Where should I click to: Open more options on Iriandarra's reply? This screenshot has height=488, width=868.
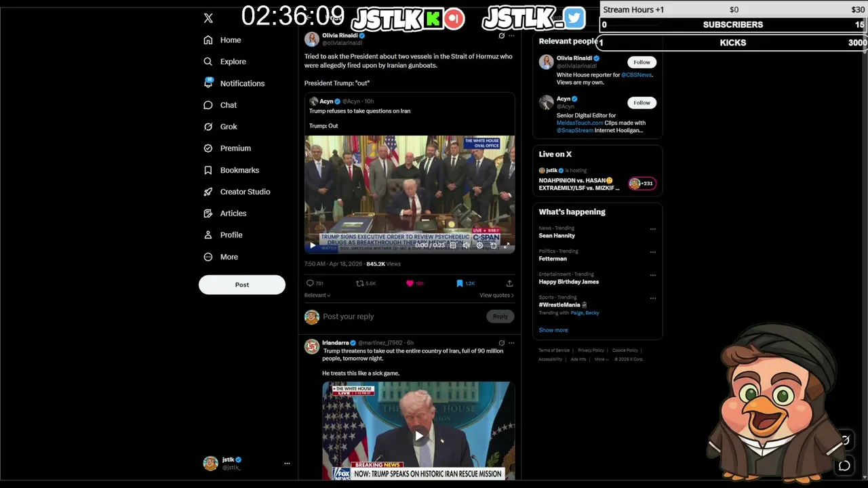pos(511,343)
